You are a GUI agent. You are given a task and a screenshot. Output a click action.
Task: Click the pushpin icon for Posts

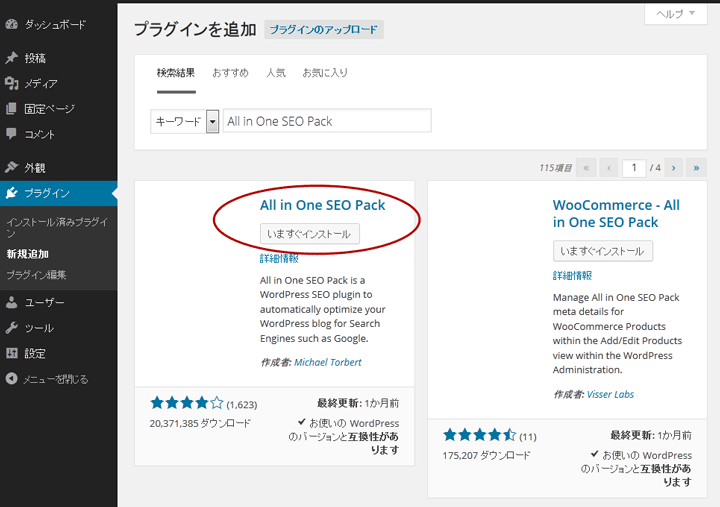pos(11,58)
